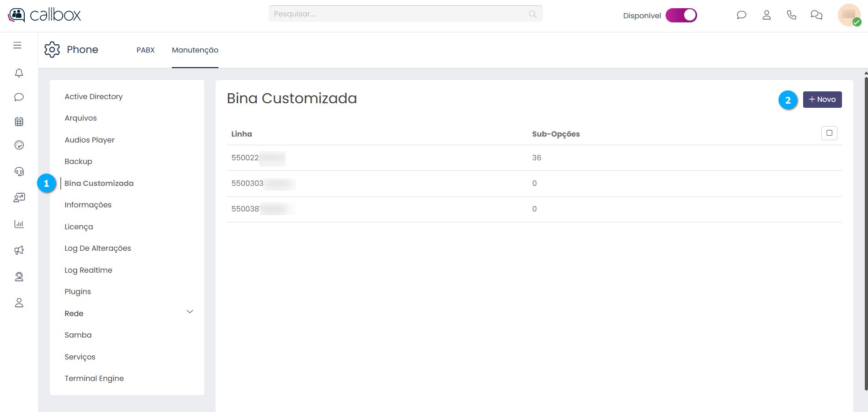Select the Manutenção tab
Image resolution: width=868 pixels, height=412 pixels.
coord(195,50)
